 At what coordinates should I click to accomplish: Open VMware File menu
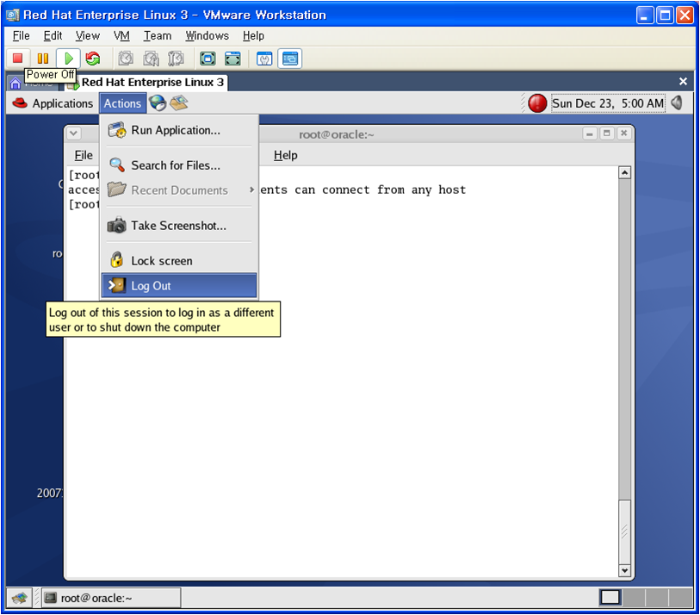tap(21, 35)
